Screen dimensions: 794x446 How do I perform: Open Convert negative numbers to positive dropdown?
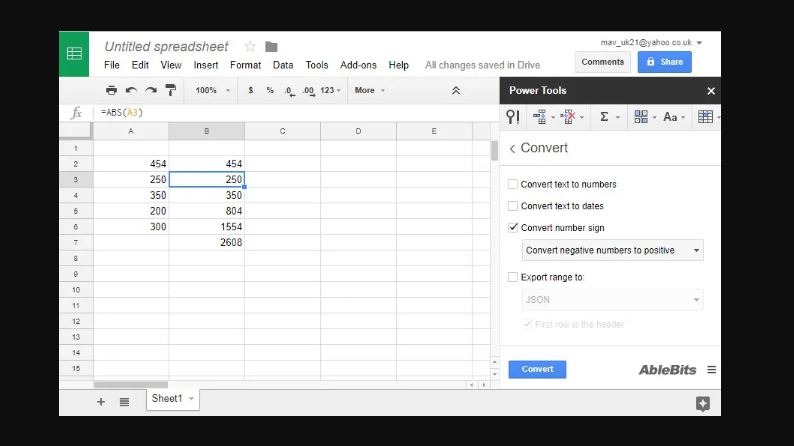(x=612, y=250)
